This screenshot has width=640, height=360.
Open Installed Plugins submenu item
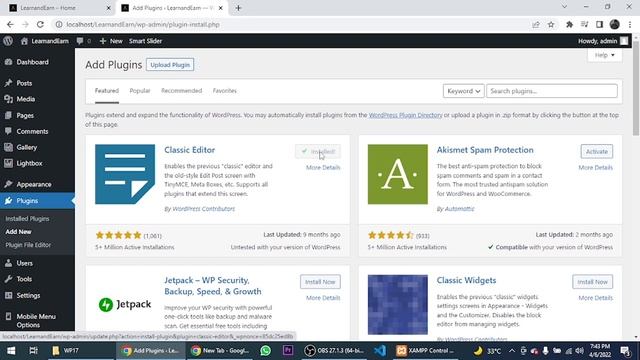pos(27,219)
